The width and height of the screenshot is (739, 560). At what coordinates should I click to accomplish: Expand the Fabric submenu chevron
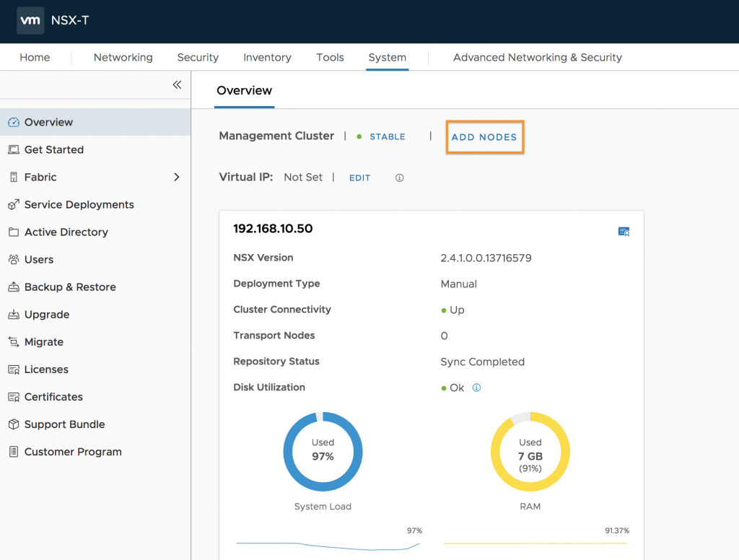[177, 178]
